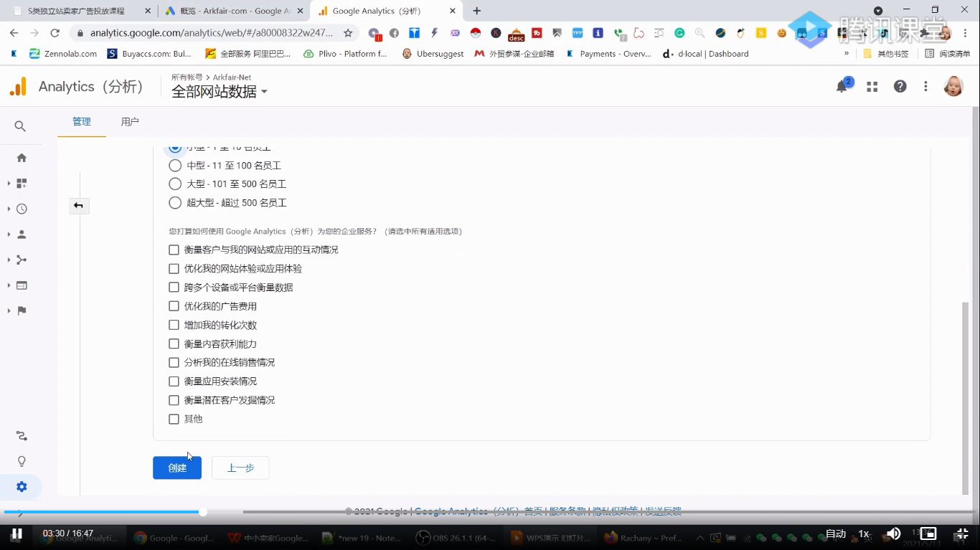Open Analytics search magnifier in left sidebar
Viewport: 980px width, 550px height.
click(x=20, y=126)
